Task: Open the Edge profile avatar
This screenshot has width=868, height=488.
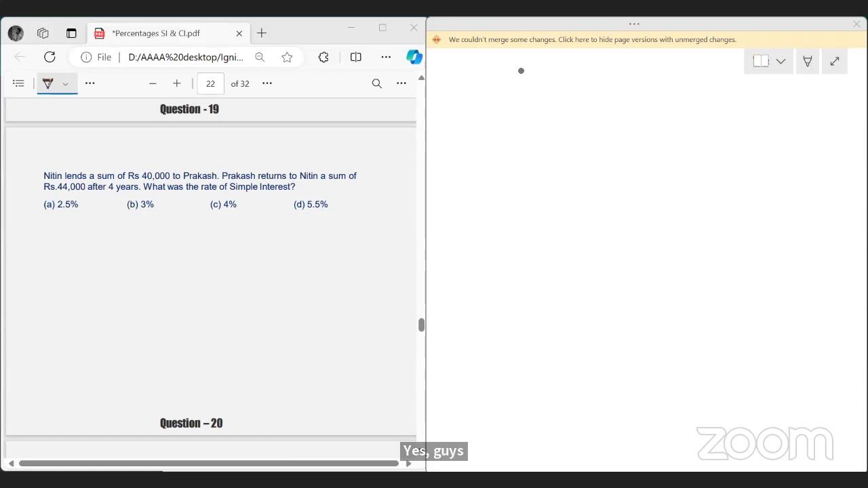Action: coord(16,33)
